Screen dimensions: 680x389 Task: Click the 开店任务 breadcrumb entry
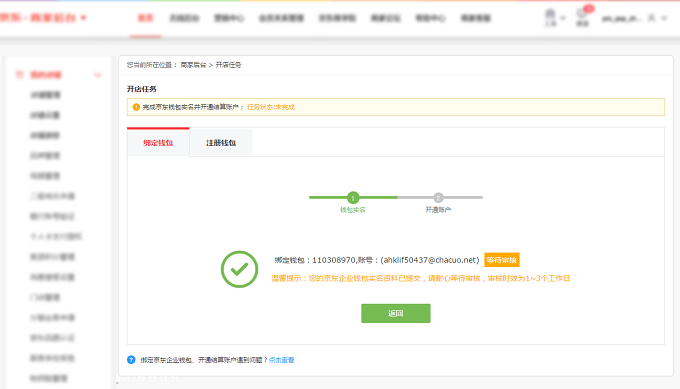point(228,65)
